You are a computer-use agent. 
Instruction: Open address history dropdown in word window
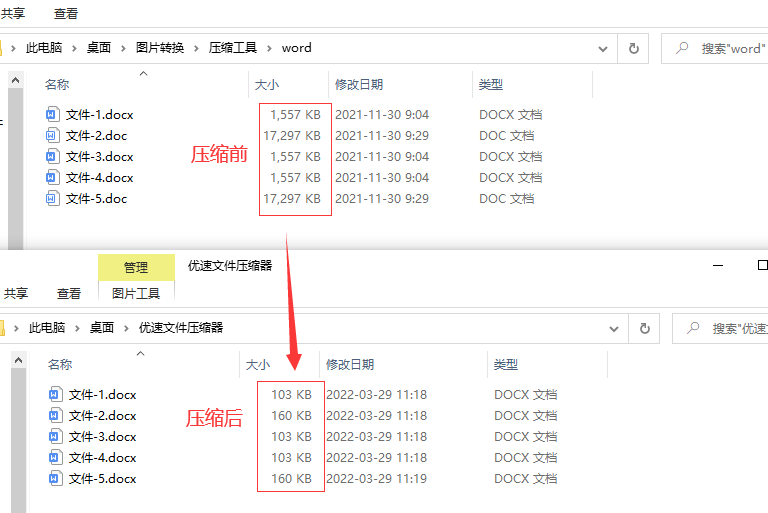(603, 49)
